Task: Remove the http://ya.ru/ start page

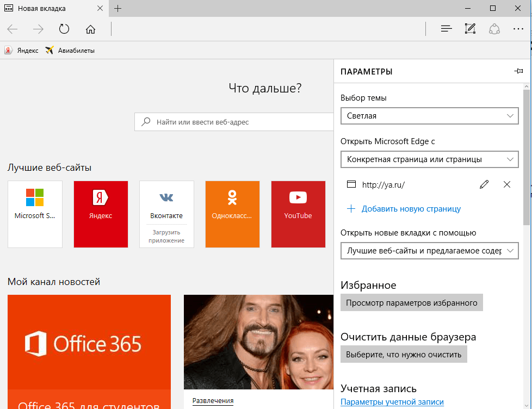Action: pos(507,184)
